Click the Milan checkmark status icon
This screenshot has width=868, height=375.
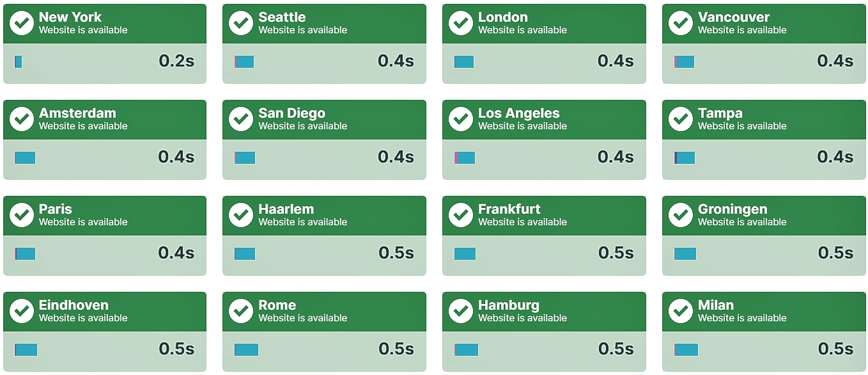[681, 312]
